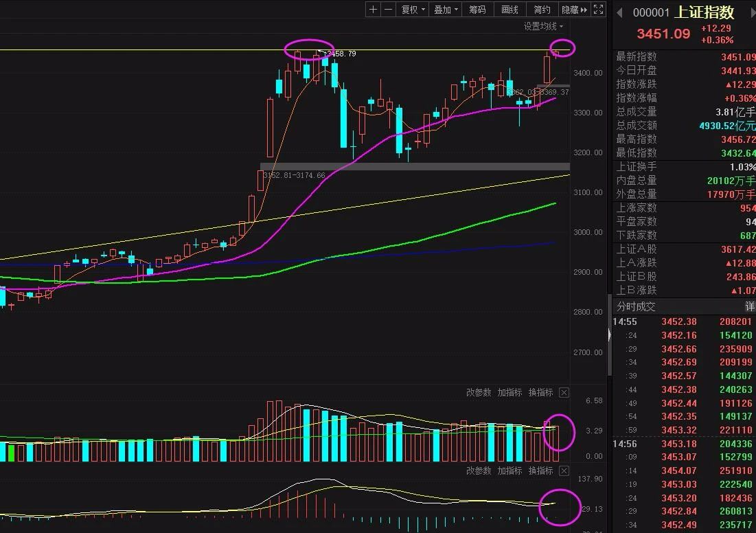
Task: Click the tick volume 260813
Action: (736, 511)
